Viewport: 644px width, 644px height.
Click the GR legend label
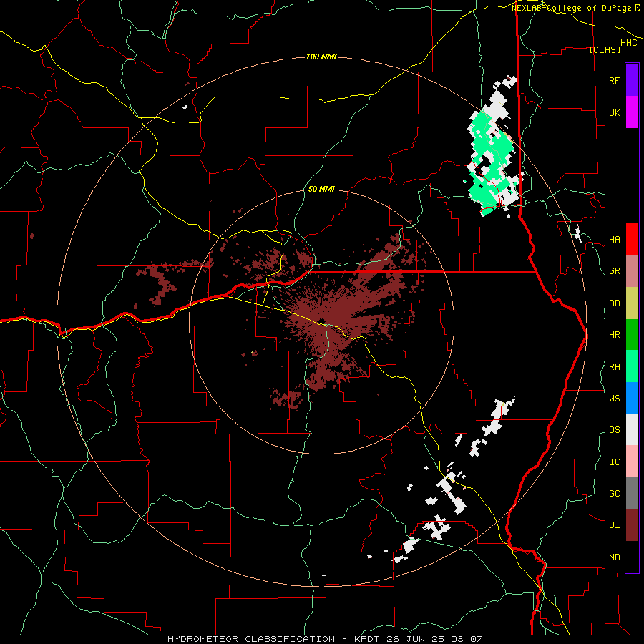[614, 271]
